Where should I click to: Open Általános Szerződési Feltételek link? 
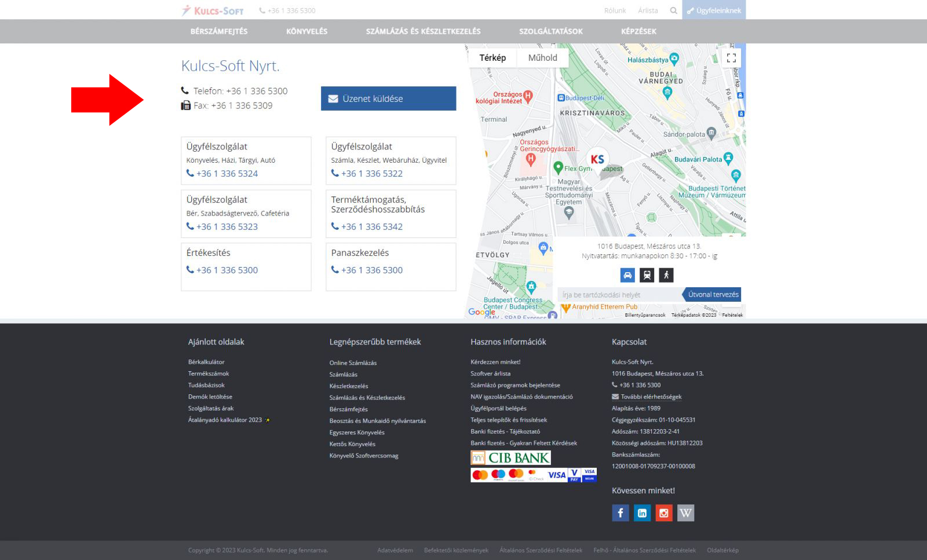541,550
